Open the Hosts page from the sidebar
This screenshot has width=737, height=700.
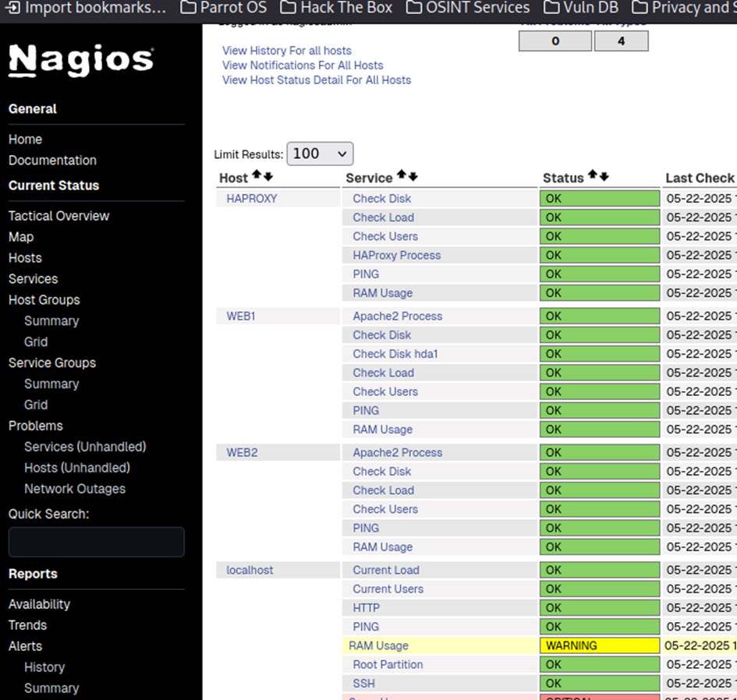[26, 258]
